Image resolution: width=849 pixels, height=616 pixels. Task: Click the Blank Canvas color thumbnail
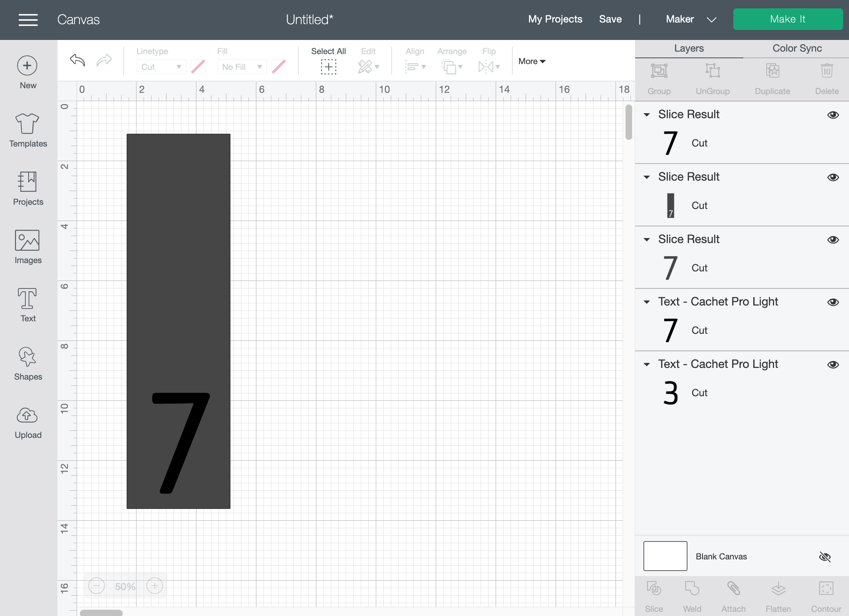tap(665, 556)
